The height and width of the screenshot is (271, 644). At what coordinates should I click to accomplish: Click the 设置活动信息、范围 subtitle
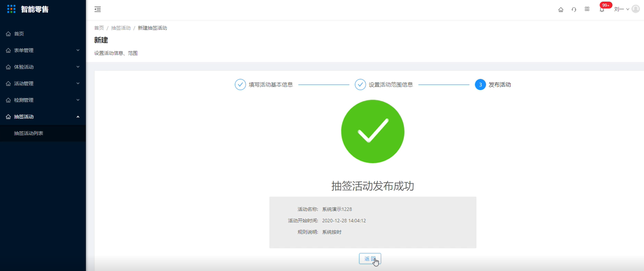116,53
